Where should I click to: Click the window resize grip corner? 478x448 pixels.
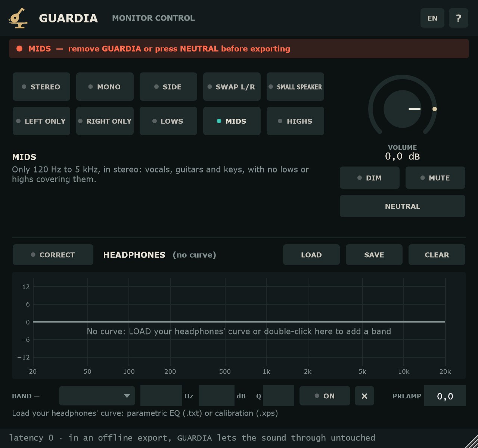tap(471, 441)
